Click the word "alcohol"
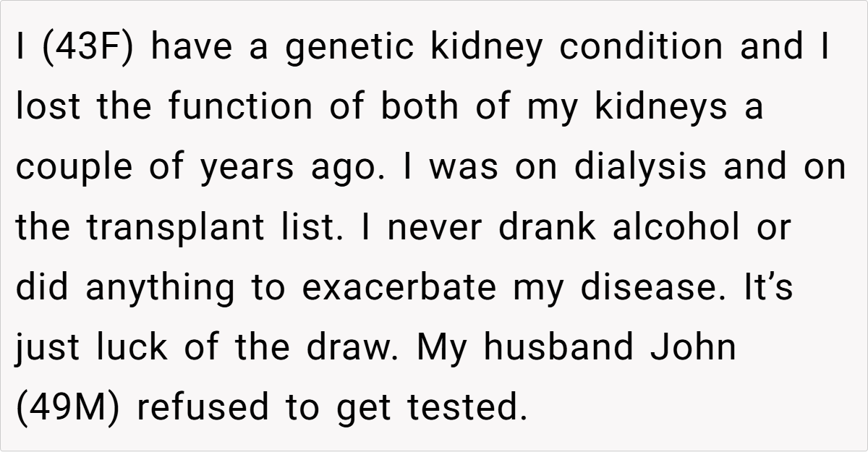The width and height of the screenshot is (868, 452). tap(676, 228)
